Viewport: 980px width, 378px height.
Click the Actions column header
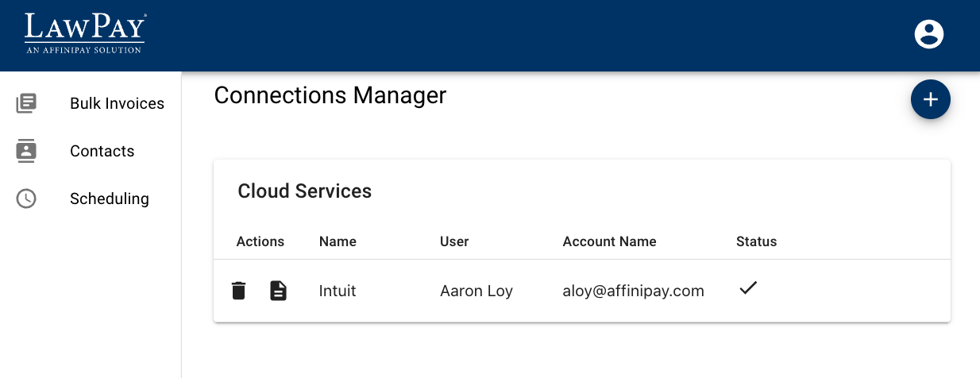click(260, 241)
